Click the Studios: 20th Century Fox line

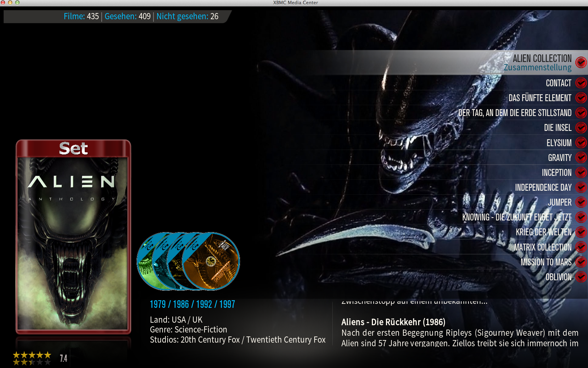[238, 340]
